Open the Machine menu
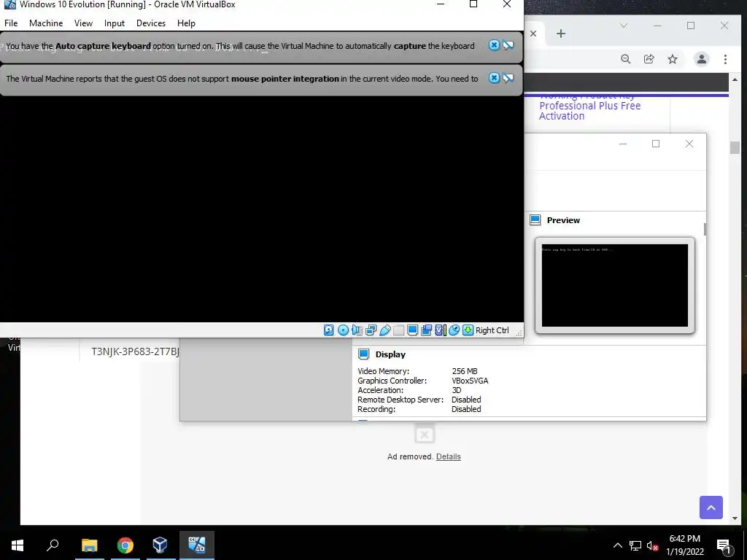This screenshot has width=747, height=560. click(46, 23)
